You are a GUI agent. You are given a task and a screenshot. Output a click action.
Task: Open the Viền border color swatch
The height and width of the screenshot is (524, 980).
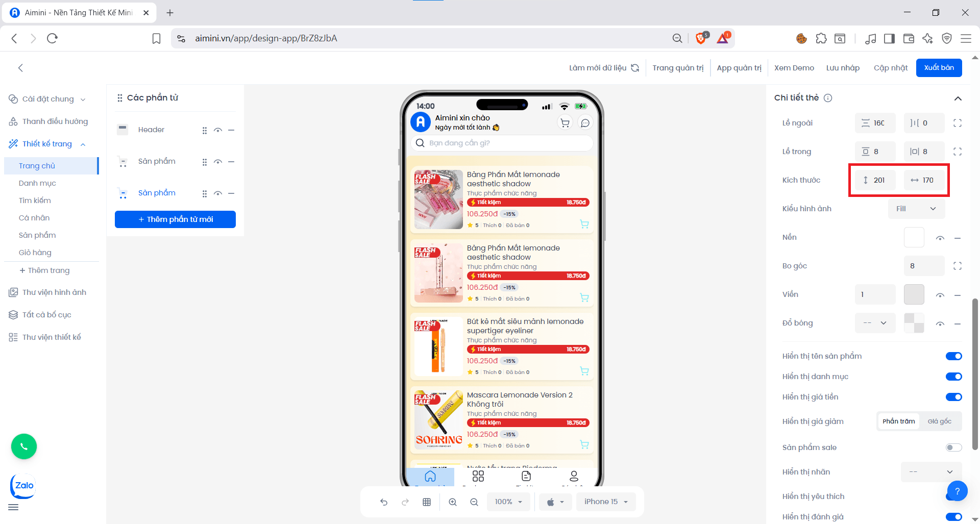914,294
